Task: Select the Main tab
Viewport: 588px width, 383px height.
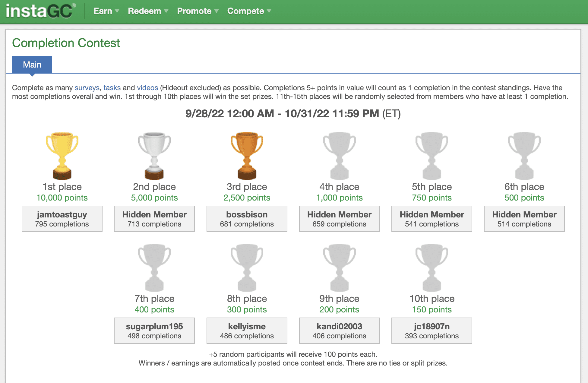Action: click(x=32, y=65)
